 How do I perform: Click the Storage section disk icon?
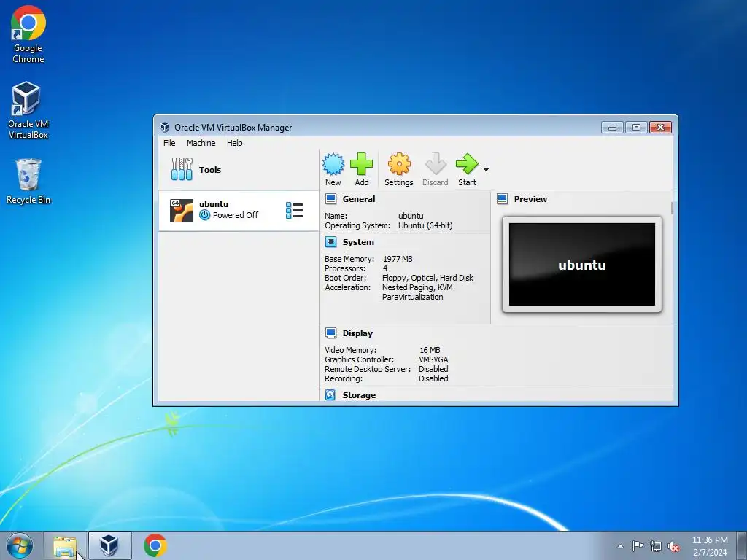330,394
